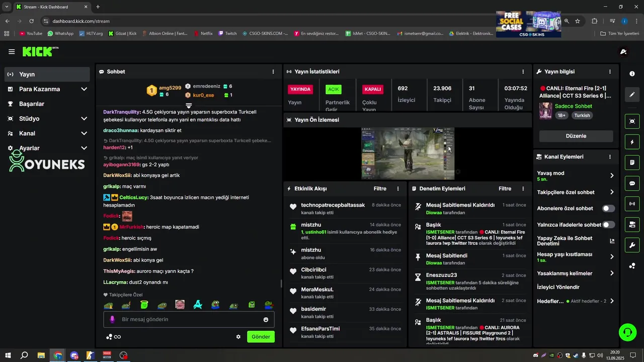This screenshot has width=644, height=362.
Task: Open external link icon for Yapay Zeka Sohbet Denetimi
Action: (x=612, y=241)
